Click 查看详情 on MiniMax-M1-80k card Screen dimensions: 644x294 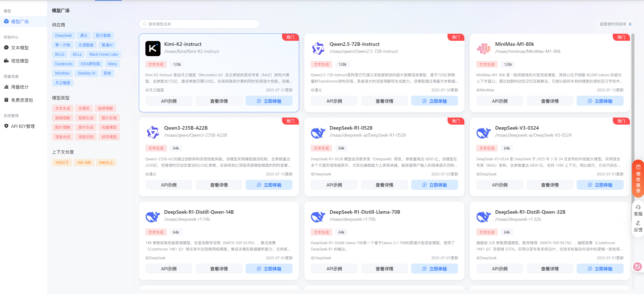[550, 101]
